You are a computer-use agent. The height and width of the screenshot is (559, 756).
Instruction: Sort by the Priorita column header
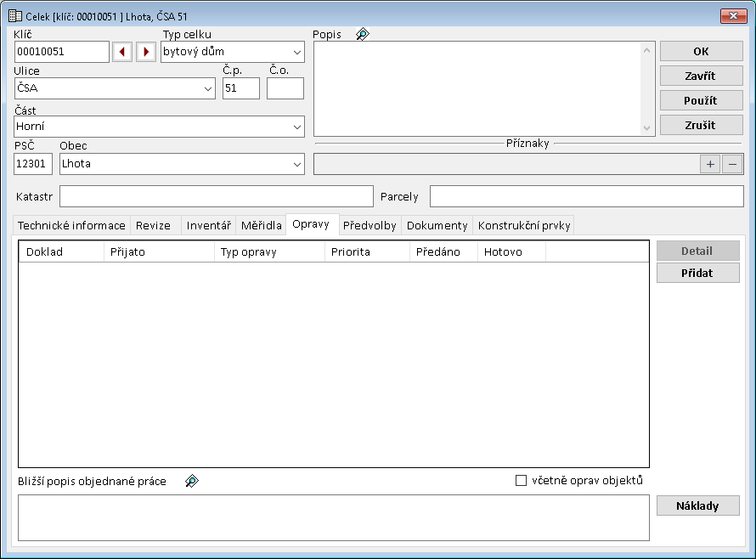[367, 252]
